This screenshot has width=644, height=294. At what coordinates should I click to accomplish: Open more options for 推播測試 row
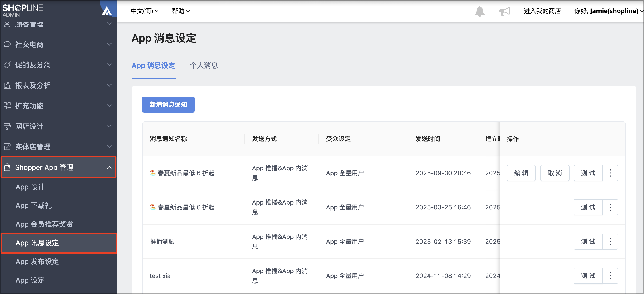coord(610,242)
